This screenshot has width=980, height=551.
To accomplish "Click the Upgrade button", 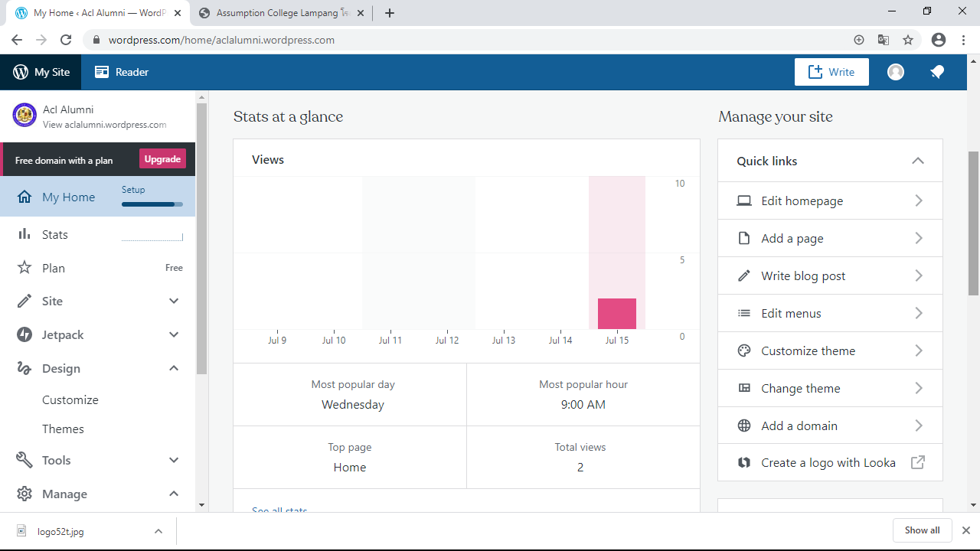I will [x=162, y=159].
